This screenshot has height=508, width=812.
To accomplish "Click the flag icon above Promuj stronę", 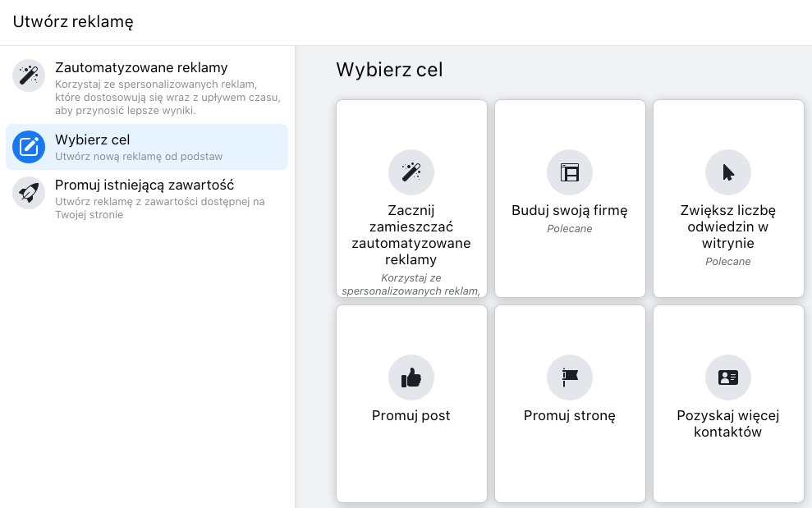I will pyautogui.click(x=569, y=378).
